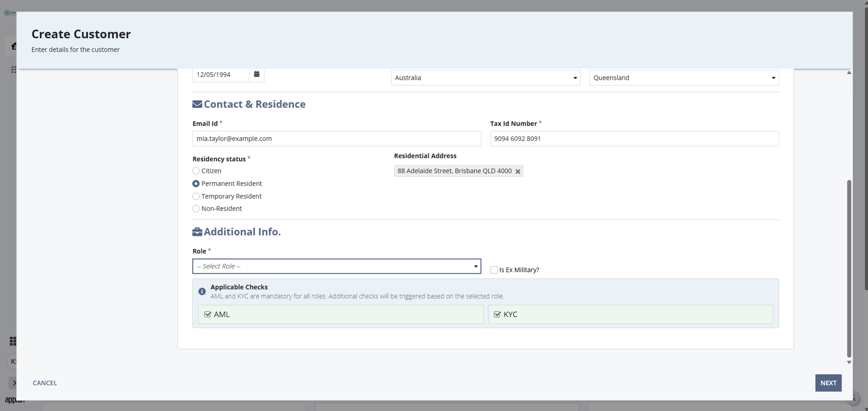Click the KYC mandatory check card

point(630,315)
